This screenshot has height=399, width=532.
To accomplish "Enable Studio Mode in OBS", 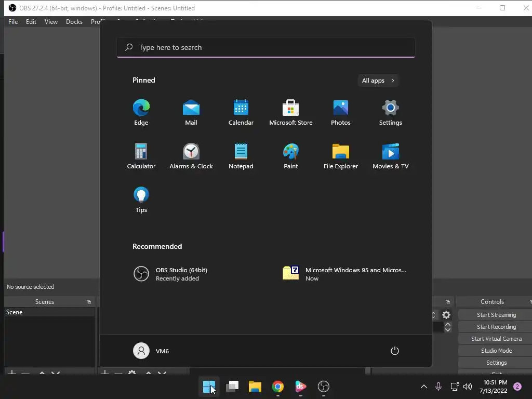I will point(496,351).
